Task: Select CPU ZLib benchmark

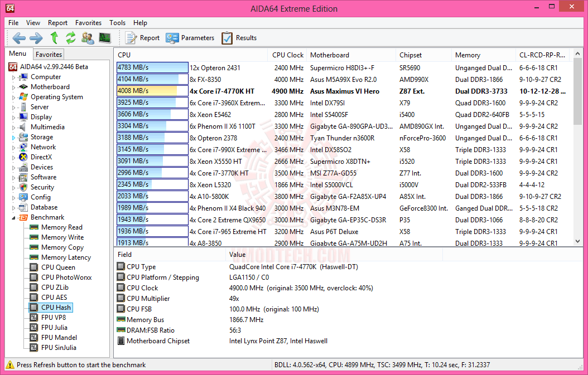Action: pyautogui.click(x=55, y=288)
